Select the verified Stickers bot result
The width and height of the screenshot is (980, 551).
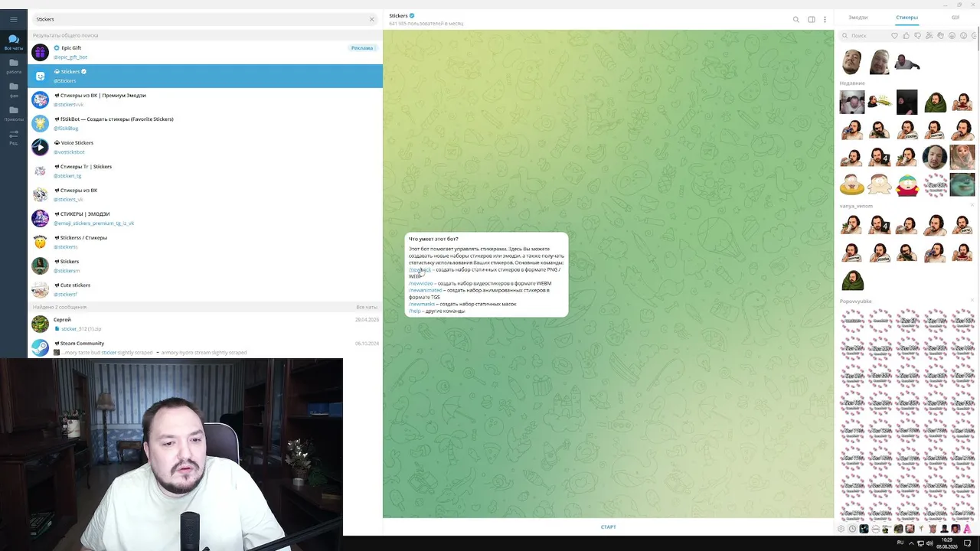click(x=205, y=76)
